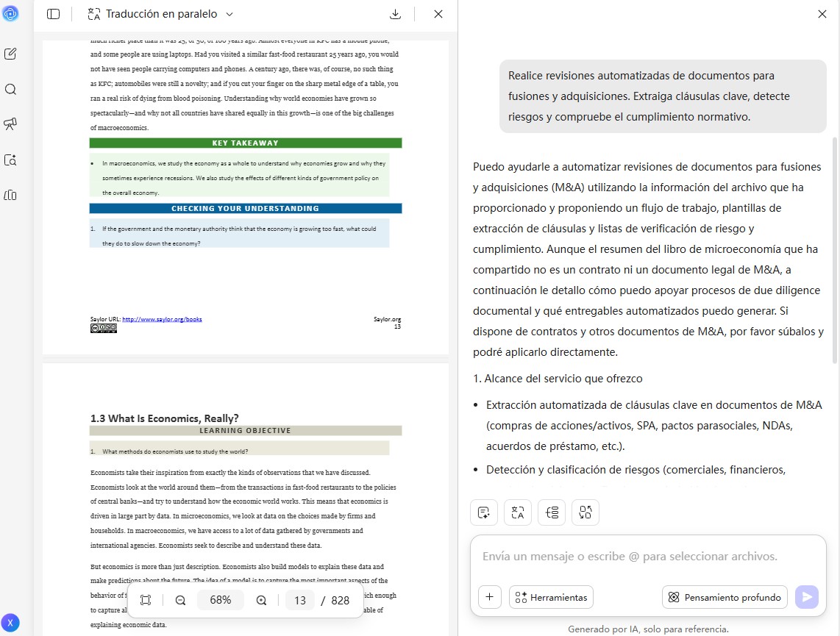
Task: Click the send message button
Action: pyautogui.click(x=807, y=597)
